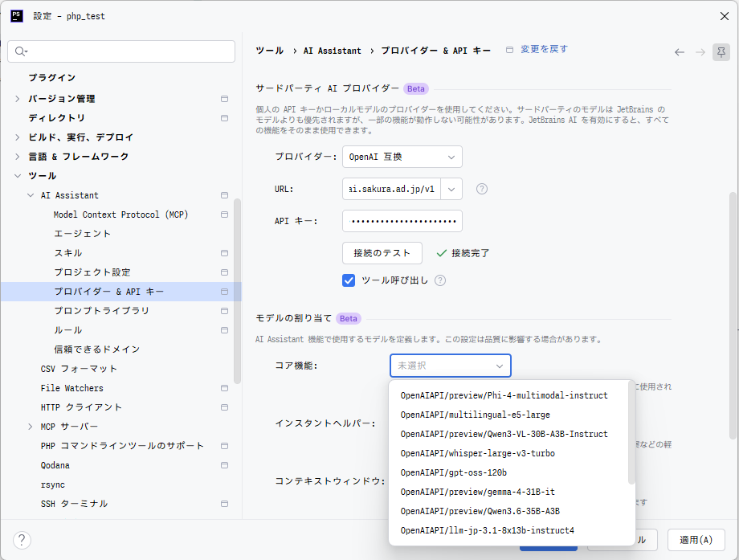This screenshot has width=739, height=560.
Task: Click project-level icon on Qodana row
Action: [224, 465]
